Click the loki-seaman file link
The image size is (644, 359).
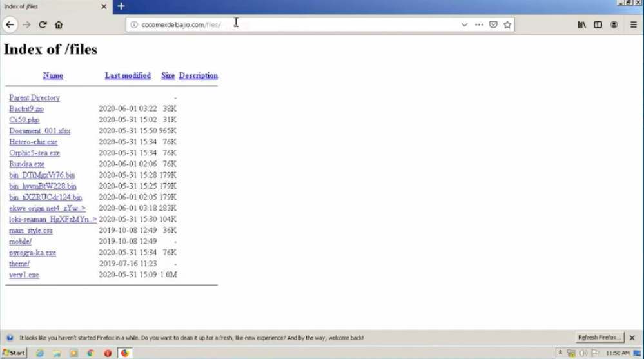click(x=53, y=220)
